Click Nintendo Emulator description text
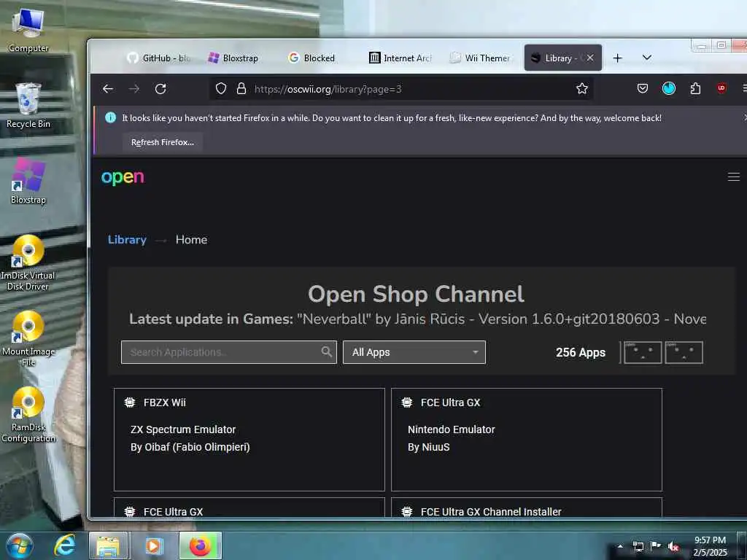Screen dimensions: 747x560 point(451,429)
